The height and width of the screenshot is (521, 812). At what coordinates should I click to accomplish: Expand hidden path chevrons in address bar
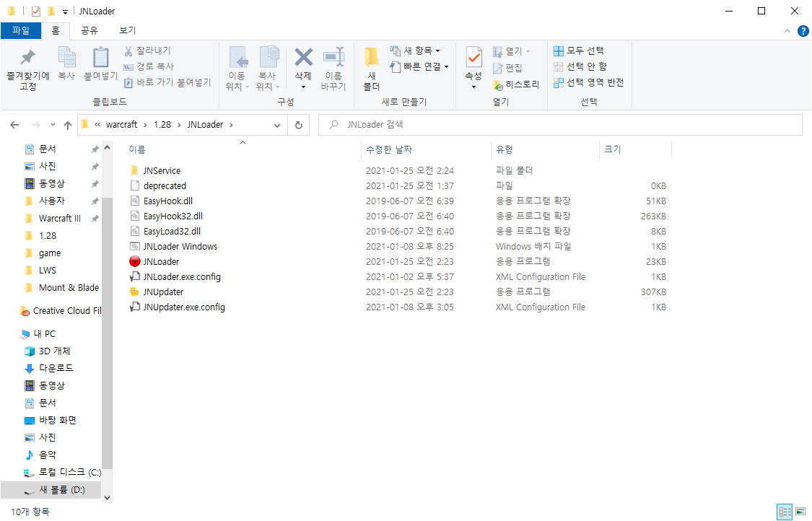[97, 125]
